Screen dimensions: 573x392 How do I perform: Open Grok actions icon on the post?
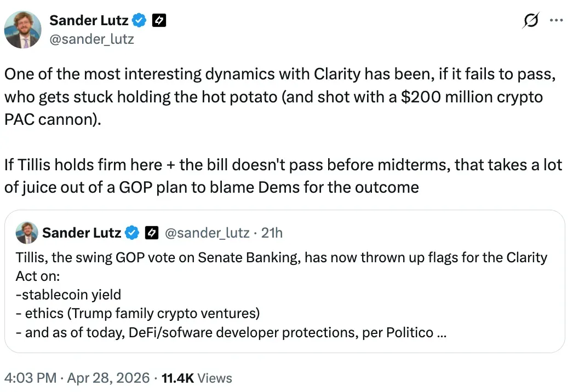pyautogui.click(x=530, y=21)
